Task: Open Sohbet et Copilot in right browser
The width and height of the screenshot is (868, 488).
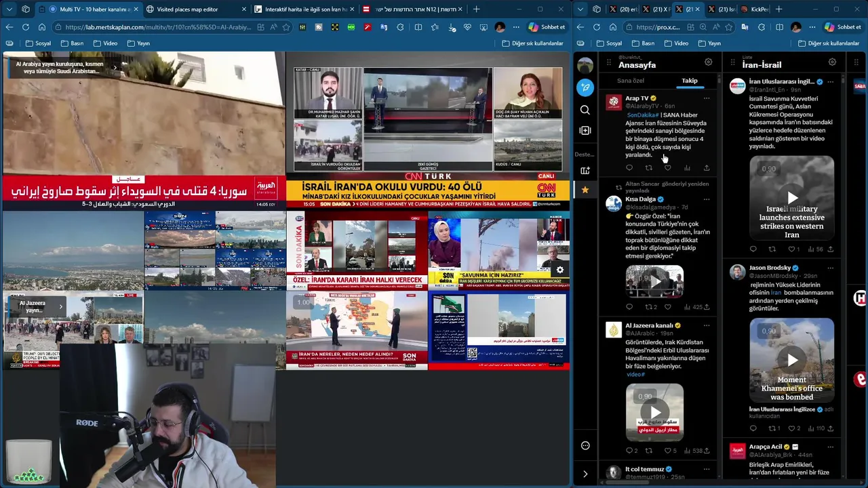Action: coord(843,27)
